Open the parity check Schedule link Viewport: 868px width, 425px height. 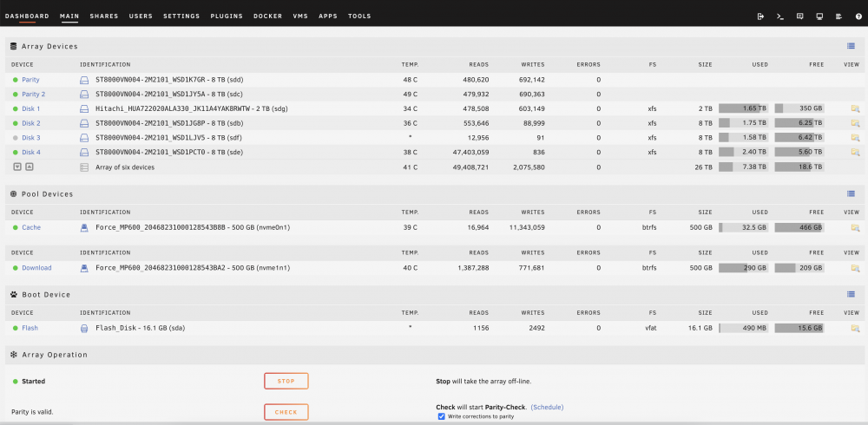point(547,407)
